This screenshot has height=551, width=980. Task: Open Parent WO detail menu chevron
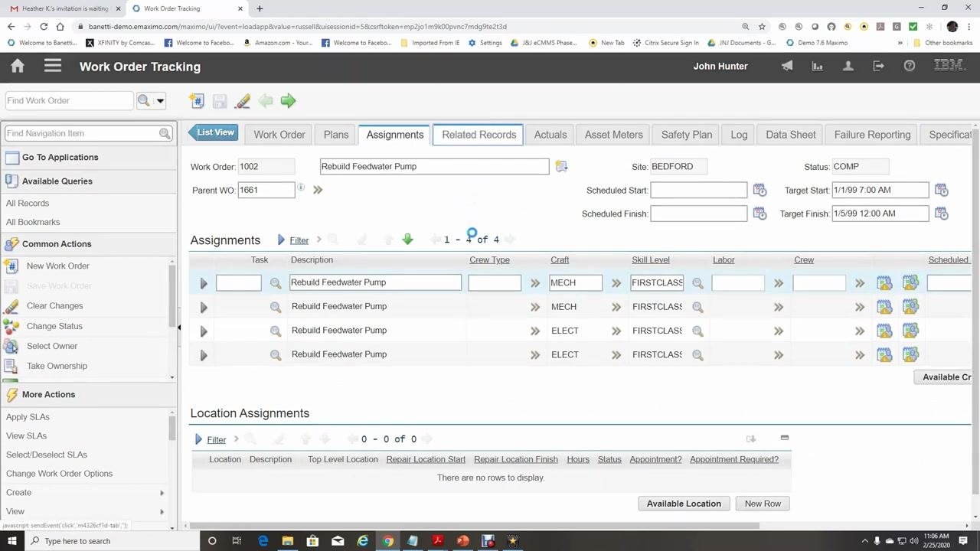coord(318,190)
